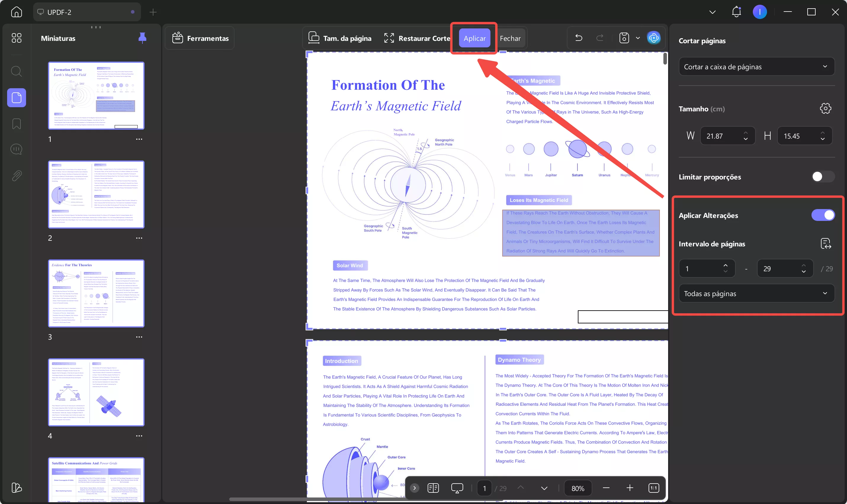This screenshot has width=847, height=504.
Task: Click the page range swap icon
Action: 825,243
